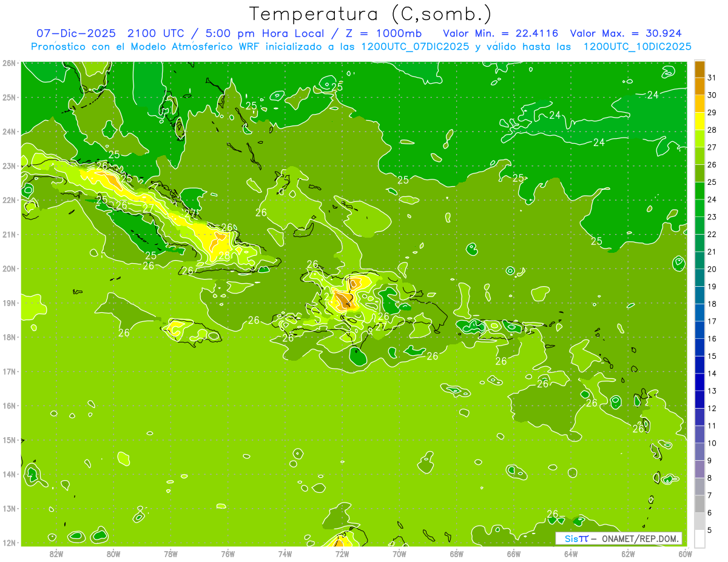
Task: Click the dark orange legend swatch above 31
Action: point(699,69)
